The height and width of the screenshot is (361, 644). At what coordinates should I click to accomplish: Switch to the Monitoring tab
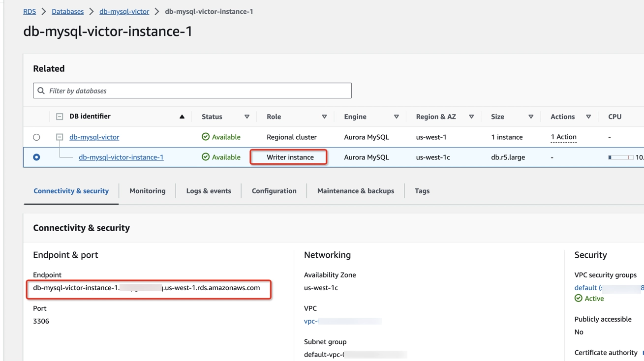(x=147, y=191)
